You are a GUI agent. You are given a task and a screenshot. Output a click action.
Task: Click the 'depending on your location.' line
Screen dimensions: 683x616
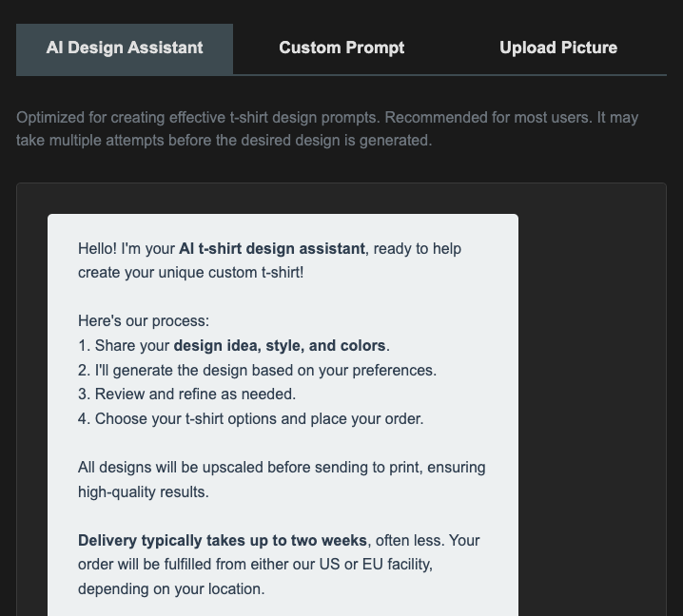171,589
